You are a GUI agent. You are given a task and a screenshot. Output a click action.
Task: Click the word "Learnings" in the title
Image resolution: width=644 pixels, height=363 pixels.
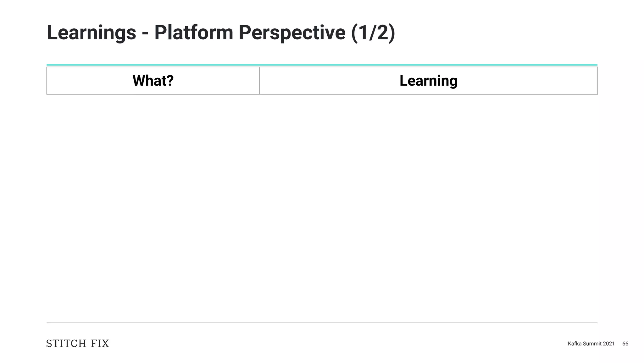click(x=91, y=33)
